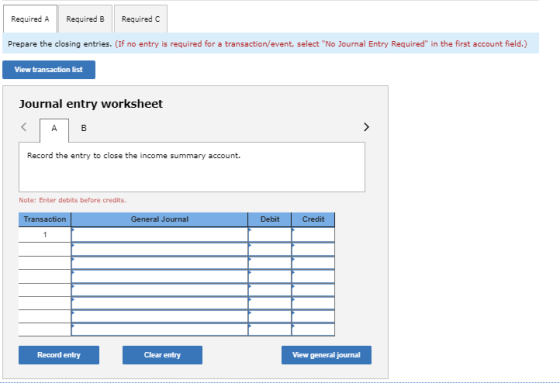Go to next entry with right chevron
Image resolution: width=560 pixels, height=383 pixels.
tap(366, 127)
